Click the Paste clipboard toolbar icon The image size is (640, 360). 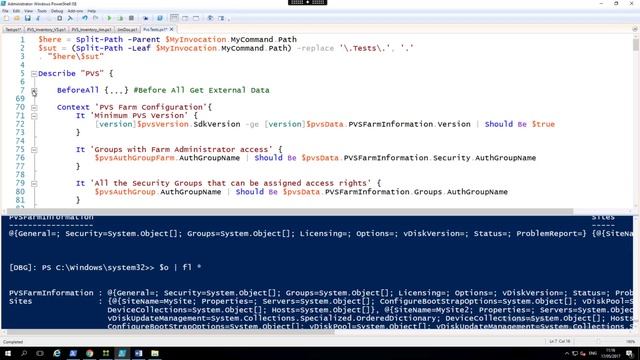click(x=60, y=18)
